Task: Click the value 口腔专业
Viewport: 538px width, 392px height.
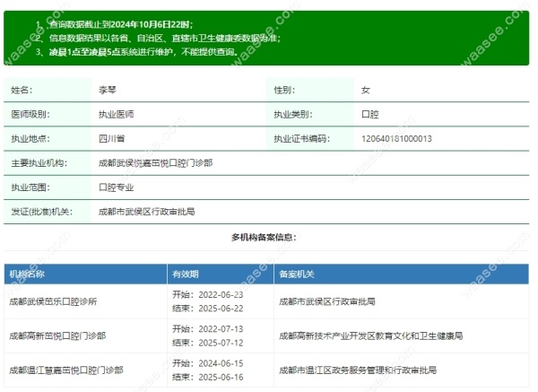Action: pos(117,187)
